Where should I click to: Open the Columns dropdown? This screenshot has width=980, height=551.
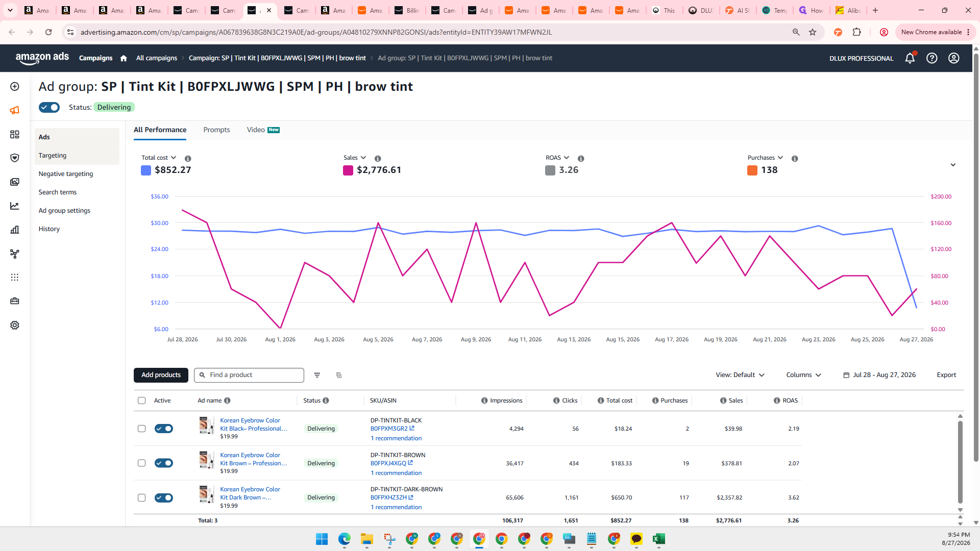click(x=803, y=375)
